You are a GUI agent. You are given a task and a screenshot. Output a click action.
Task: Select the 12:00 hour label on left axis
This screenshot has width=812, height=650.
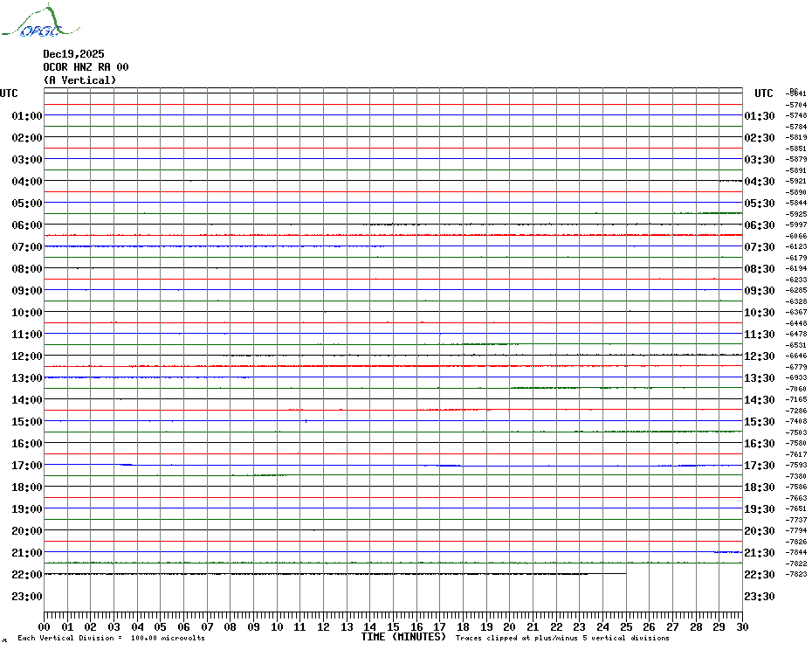click(27, 356)
